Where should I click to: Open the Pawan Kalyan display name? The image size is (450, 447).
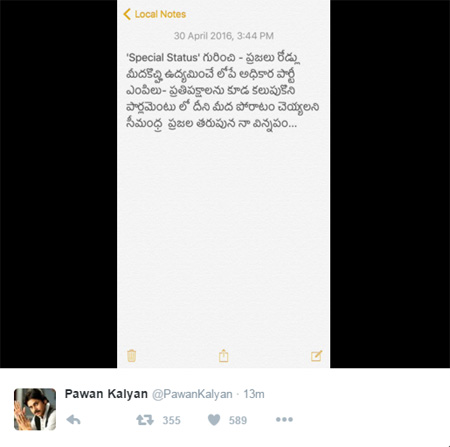106,394
